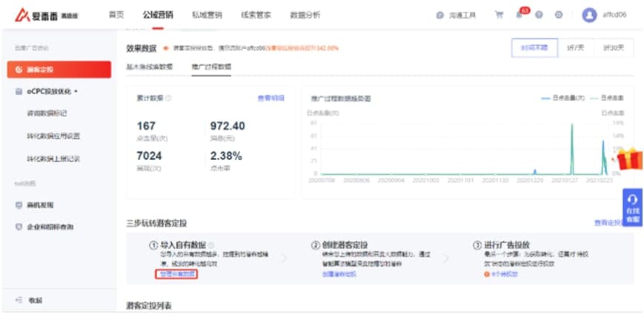This screenshot has width=644, height=315.
Task: Select the 近7天 time range
Action: pyautogui.click(x=575, y=48)
